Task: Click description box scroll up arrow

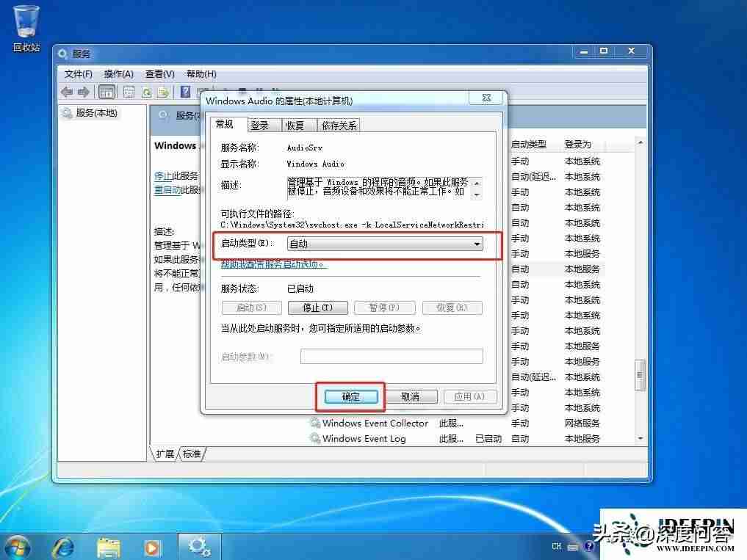Action: (x=477, y=183)
